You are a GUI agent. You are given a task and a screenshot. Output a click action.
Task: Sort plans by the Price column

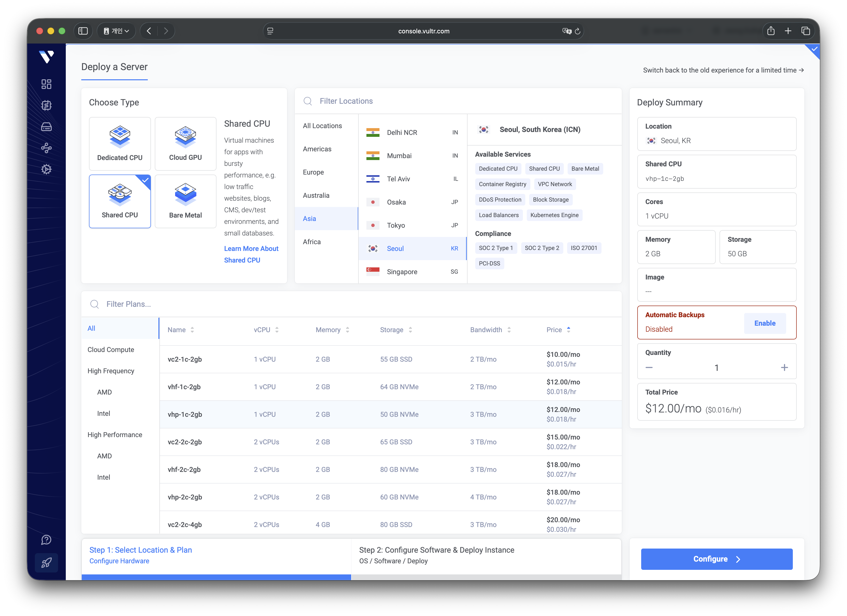pyautogui.click(x=558, y=330)
